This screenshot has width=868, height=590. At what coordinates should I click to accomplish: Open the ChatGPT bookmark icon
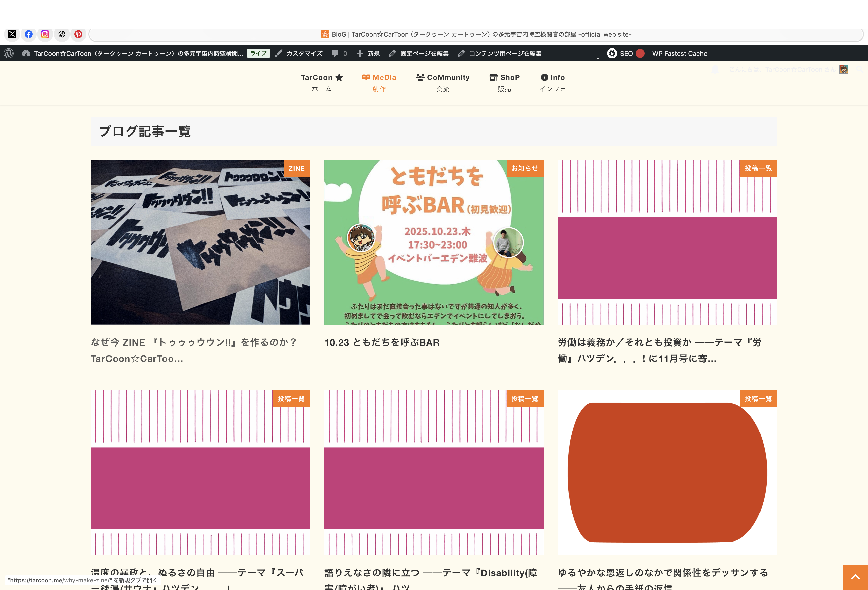click(x=62, y=34)
